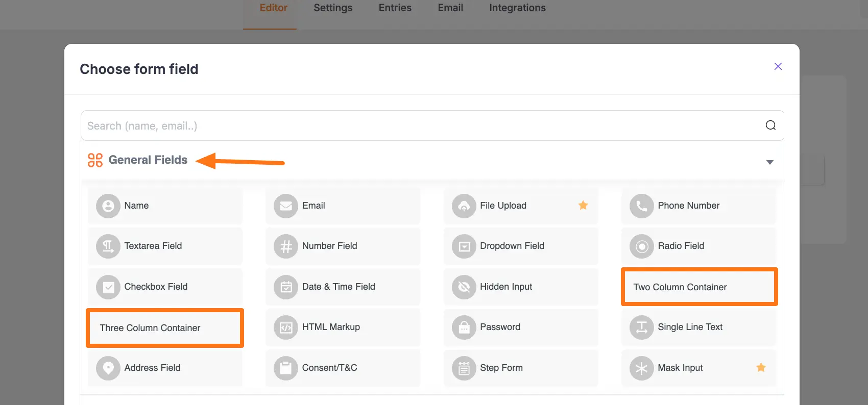Select the Hidden Input crossed-eye icon
This screenshot has width=868, height=405.
pos(464,287)
